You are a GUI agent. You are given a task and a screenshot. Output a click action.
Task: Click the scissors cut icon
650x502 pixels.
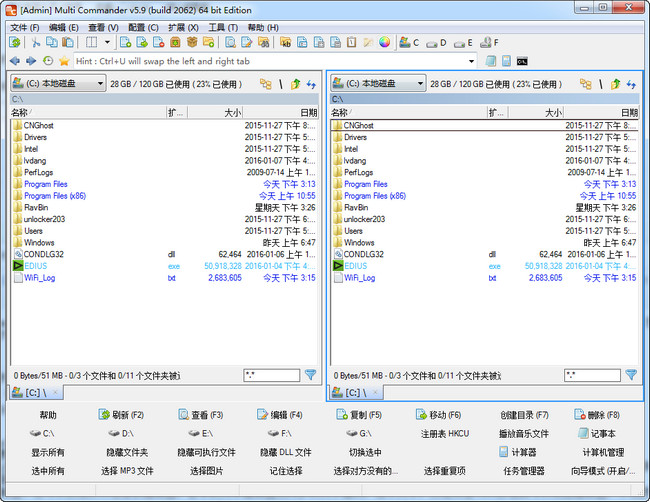pyautogui.click(x=36, y=42)
